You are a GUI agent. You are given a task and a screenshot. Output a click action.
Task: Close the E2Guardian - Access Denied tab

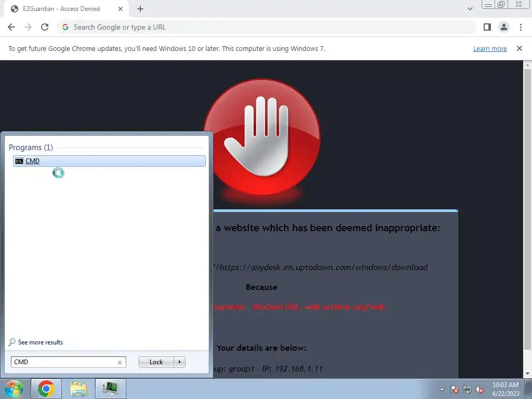click(120, 9)
